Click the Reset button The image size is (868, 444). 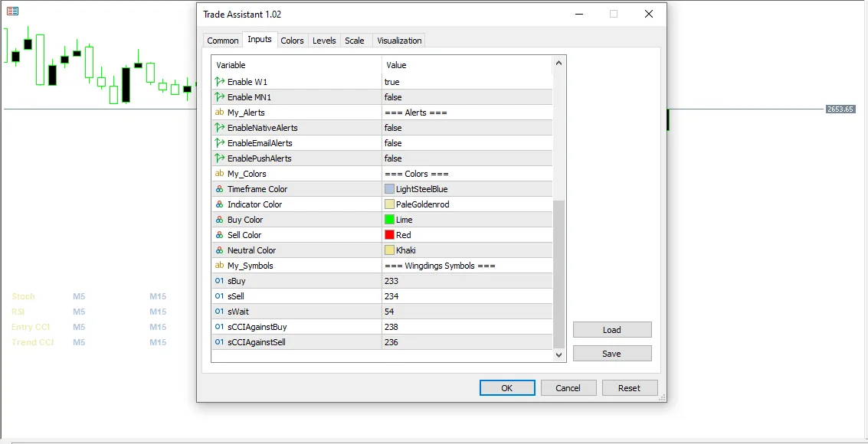629,388
